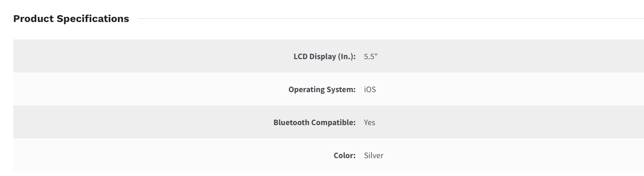Click the word LCD
Screen dimensions: 644x176
tap(300, 57)
